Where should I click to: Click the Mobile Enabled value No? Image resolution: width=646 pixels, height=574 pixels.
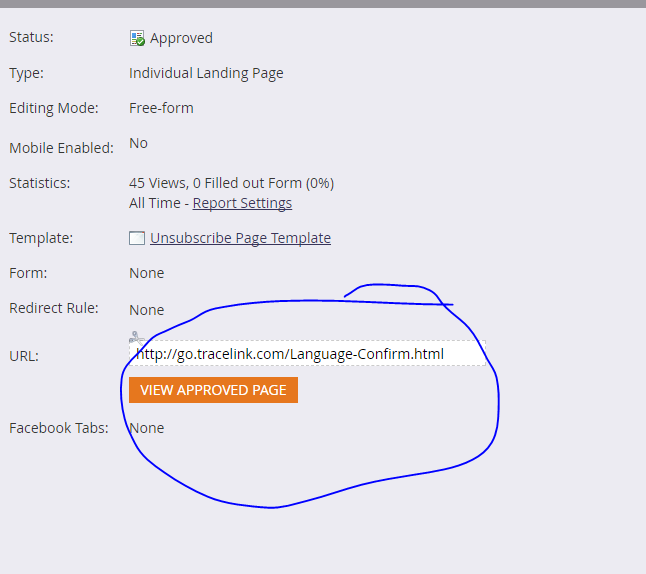point(138,143)
